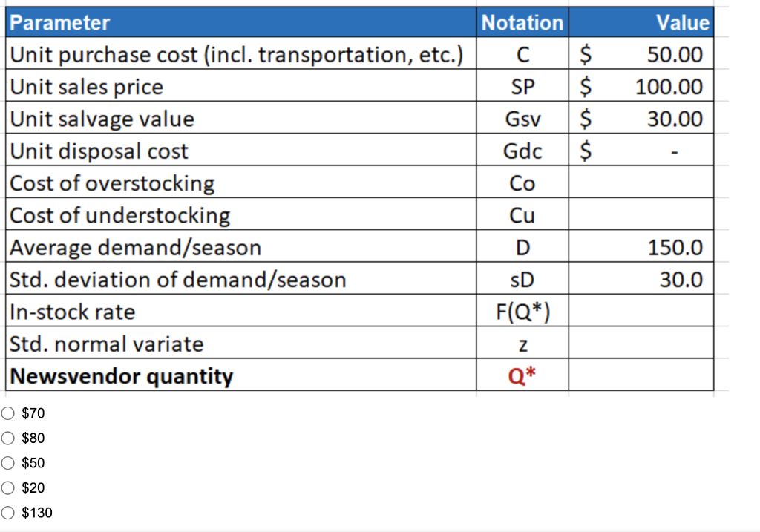Click the Notation column header

[x=522, y=23]
